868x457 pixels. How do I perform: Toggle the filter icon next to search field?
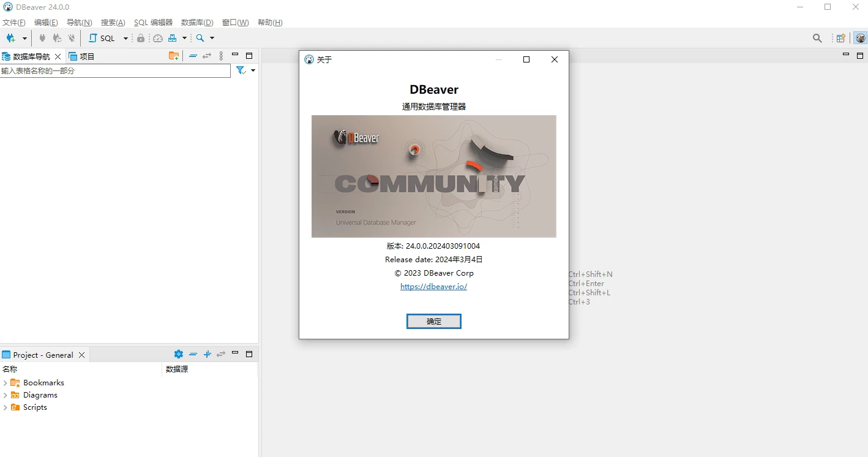coord(240,70)
